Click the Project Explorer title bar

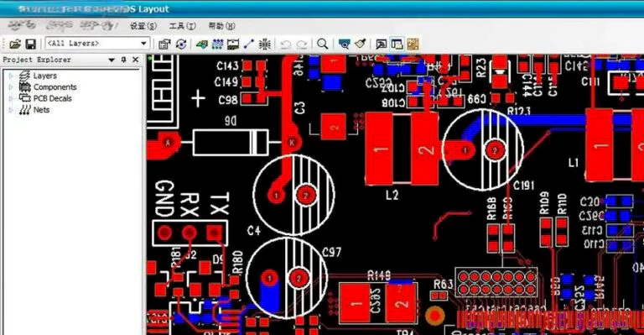(71, 60)
